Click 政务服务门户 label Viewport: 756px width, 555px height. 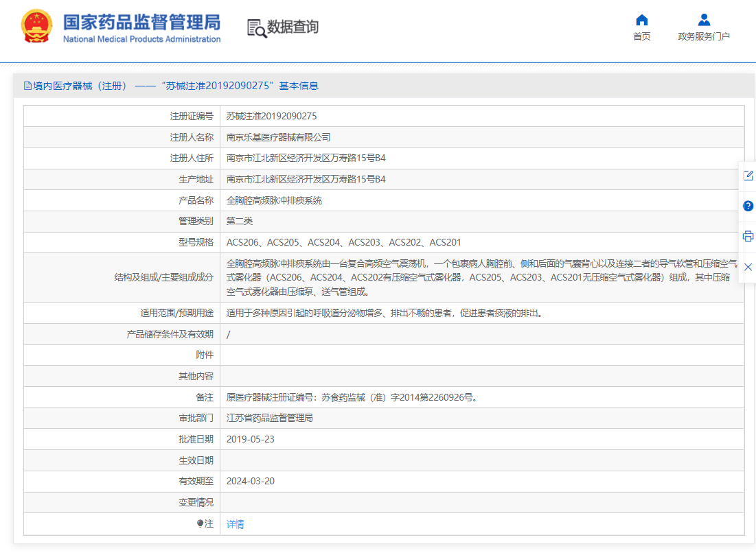coord(704,36)
